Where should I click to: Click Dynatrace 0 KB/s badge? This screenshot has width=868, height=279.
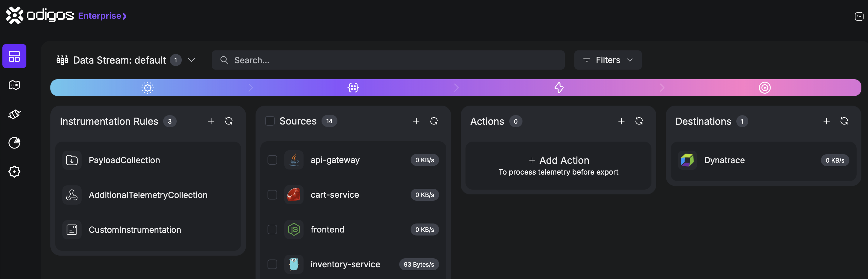point(835,160)
